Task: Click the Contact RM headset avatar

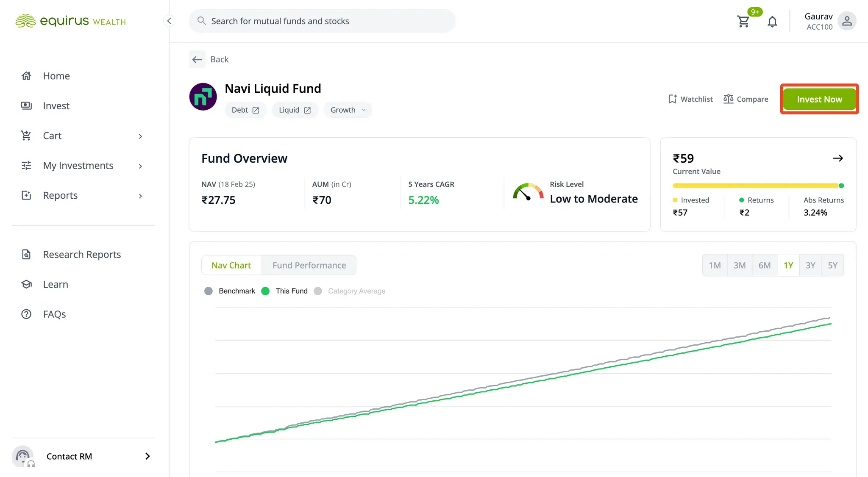Action: pyautogui.click(x=23, y=456)
